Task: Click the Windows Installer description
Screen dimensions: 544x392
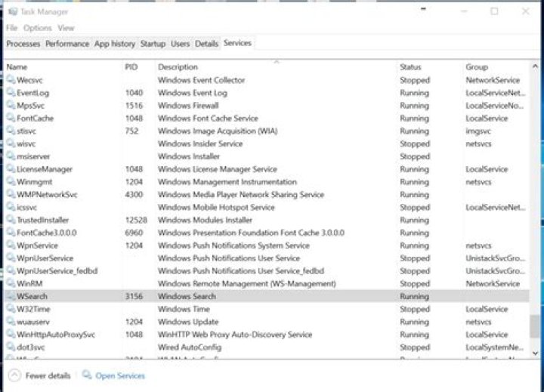Action: point(189,156)
